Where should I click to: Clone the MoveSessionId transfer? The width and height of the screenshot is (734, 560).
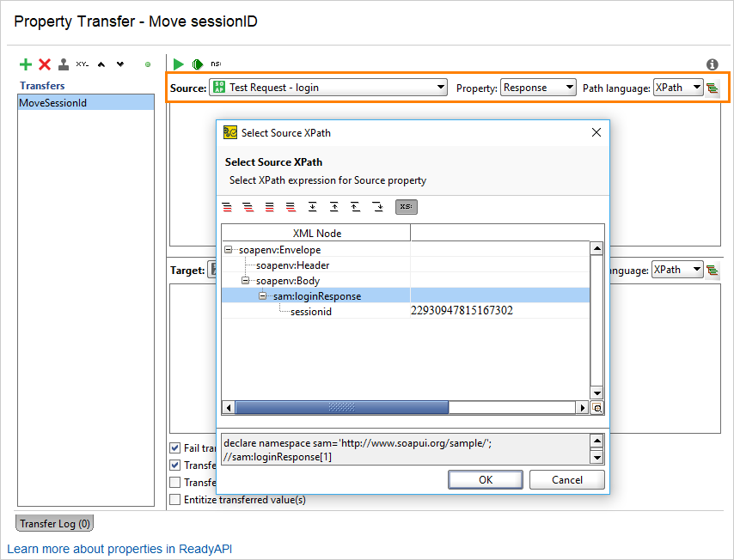coord(63,64)
